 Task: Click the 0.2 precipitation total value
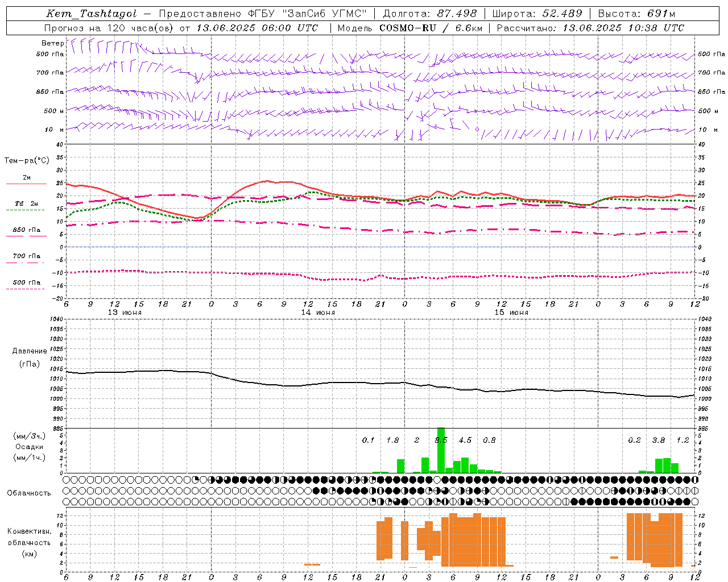634,440
